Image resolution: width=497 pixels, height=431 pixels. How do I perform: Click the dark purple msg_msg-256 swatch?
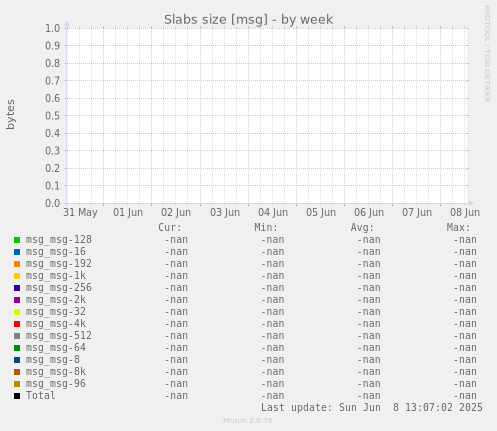click(17, 288)
